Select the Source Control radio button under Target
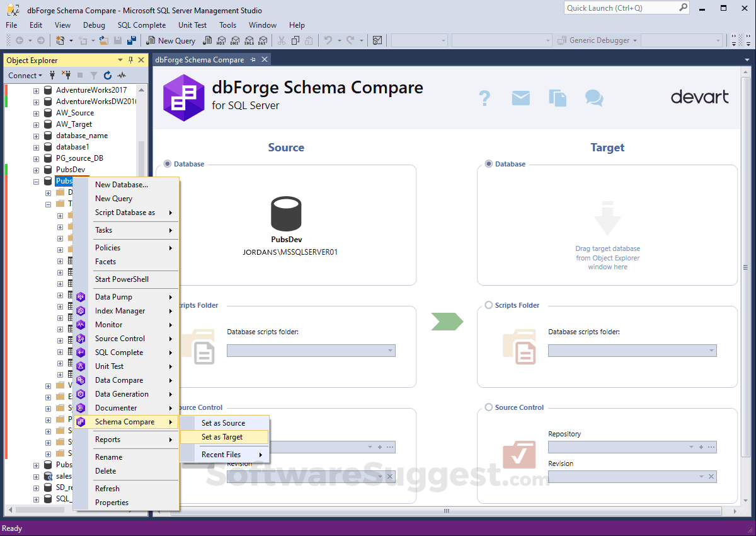 pos(489,407)
